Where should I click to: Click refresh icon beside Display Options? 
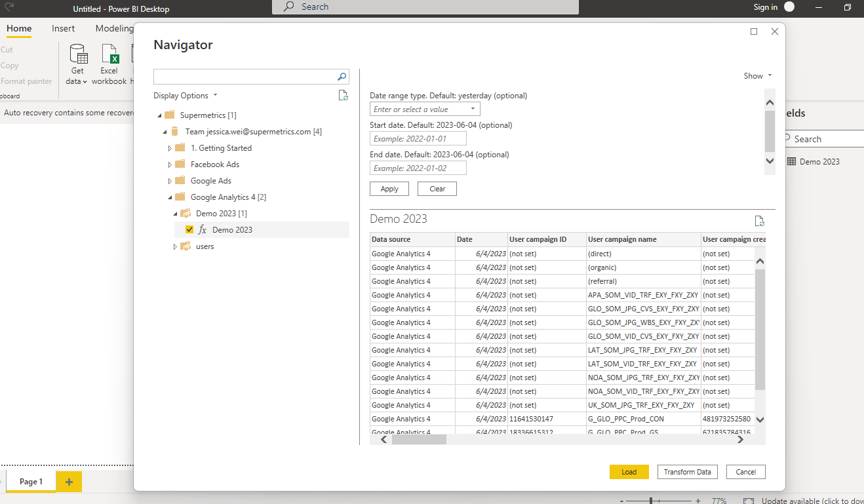343,96
